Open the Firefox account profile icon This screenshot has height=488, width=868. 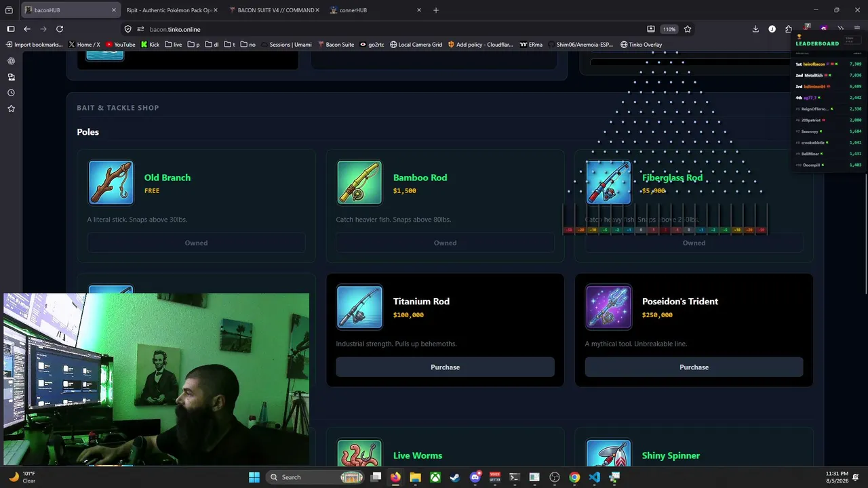772,29
